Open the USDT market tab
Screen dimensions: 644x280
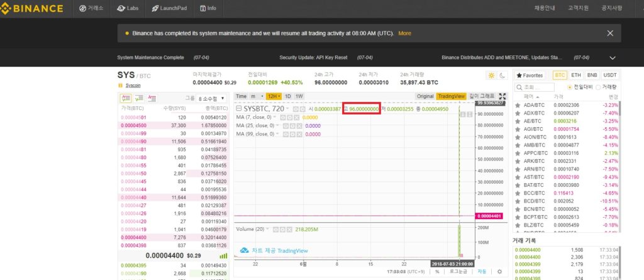(x=610, y=76)
